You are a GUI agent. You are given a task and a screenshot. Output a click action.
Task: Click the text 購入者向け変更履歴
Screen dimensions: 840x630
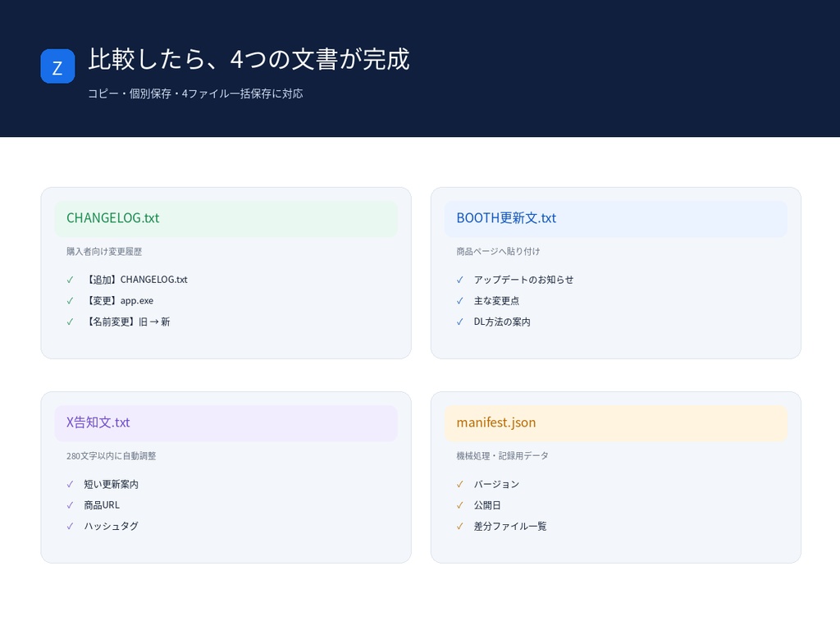(x=104, y=251)
